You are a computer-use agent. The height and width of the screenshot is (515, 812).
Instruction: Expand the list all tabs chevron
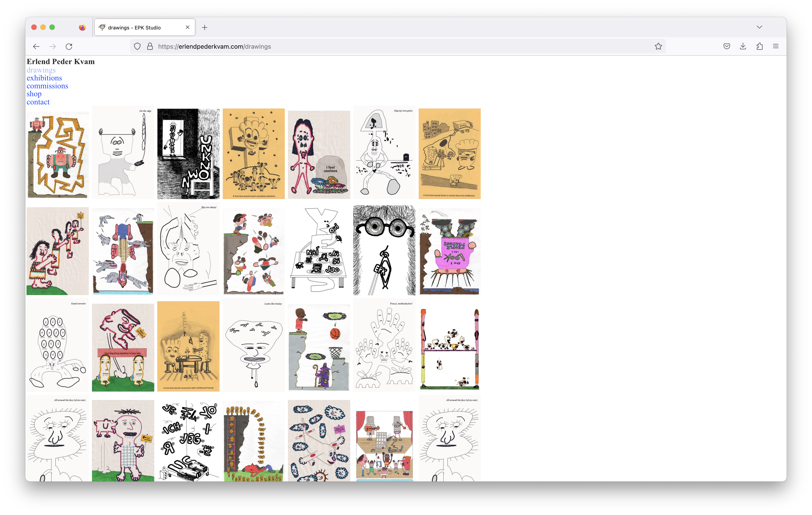(x=759, y=27)
